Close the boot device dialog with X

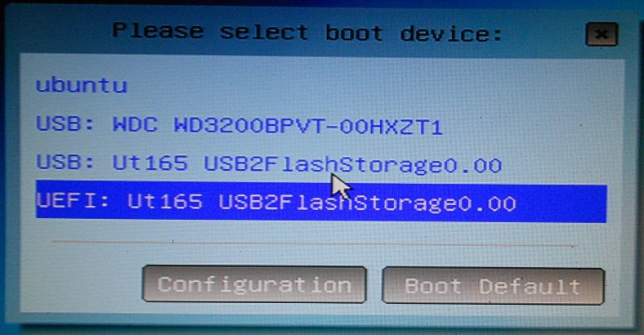coord(602,34)
